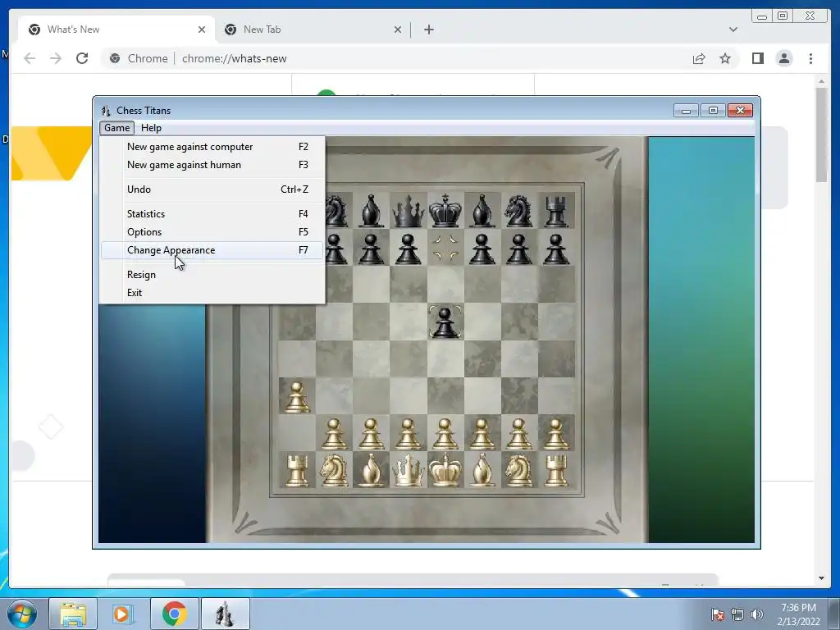Viewport: 840px width, 630px height.
Task: Open the Game menu in Chess Titans
Action: pos(116,128)
